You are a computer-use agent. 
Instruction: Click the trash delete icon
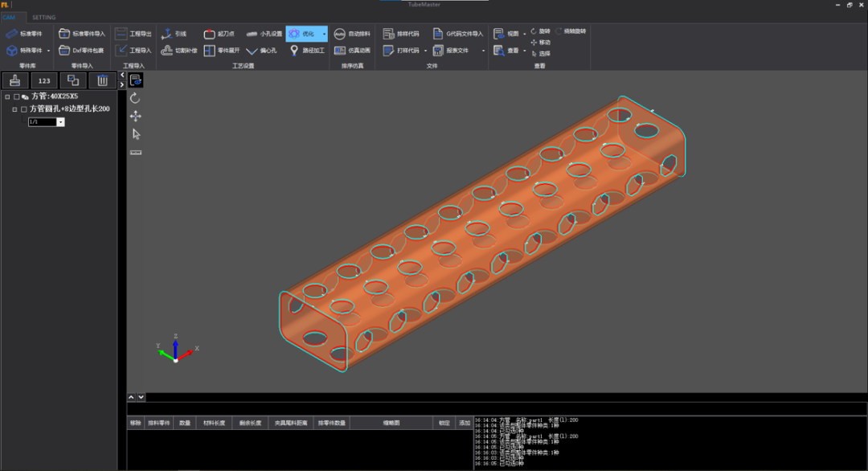pyautogui.click(x=102, y=81)
